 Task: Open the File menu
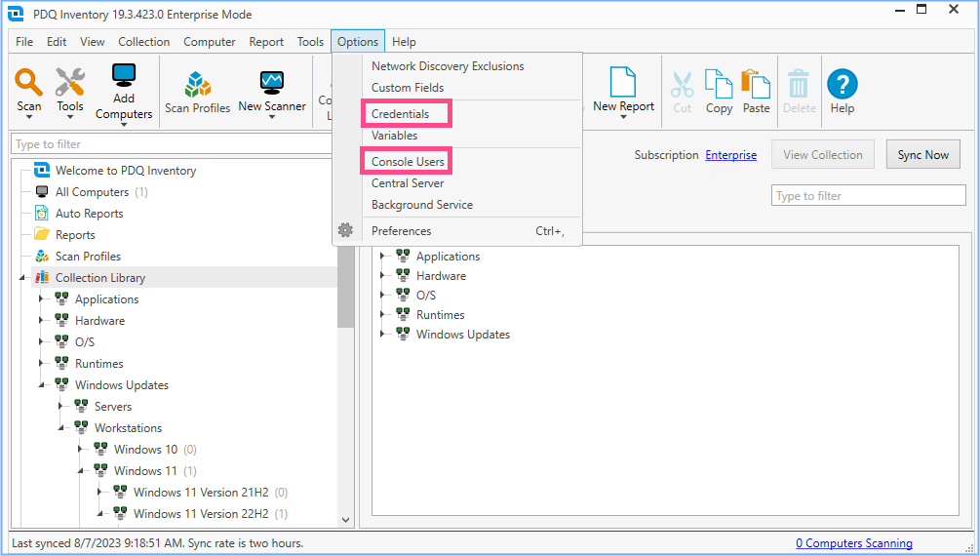click(24, 41)
